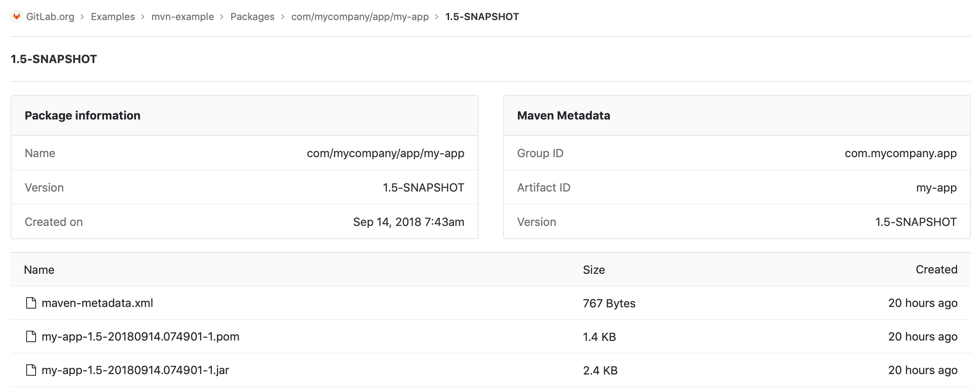The image size is (980, 388).
Task: Download the maven-metadata.xml file
Action: pos(97,303)
